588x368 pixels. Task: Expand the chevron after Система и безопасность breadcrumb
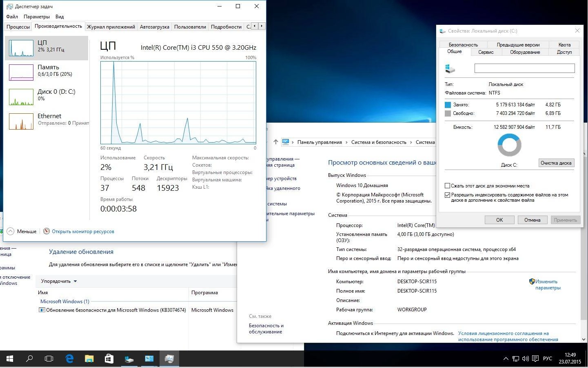tap(411, 142)
